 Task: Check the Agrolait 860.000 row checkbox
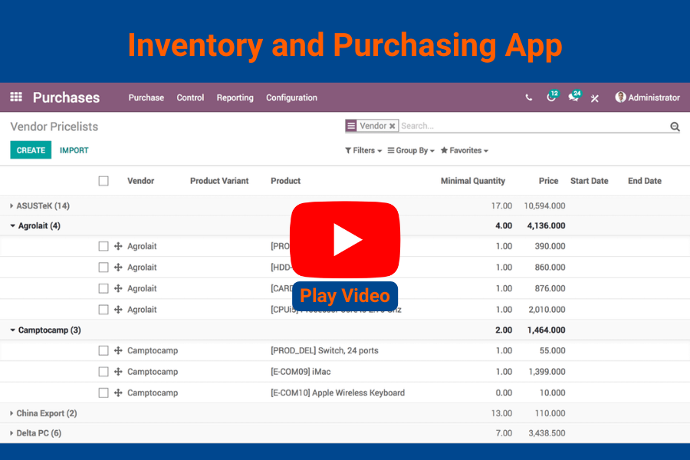103,267
